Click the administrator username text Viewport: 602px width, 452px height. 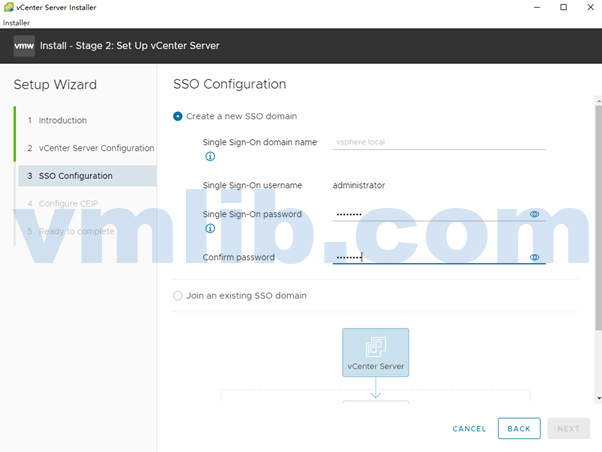tap(359, 185)
